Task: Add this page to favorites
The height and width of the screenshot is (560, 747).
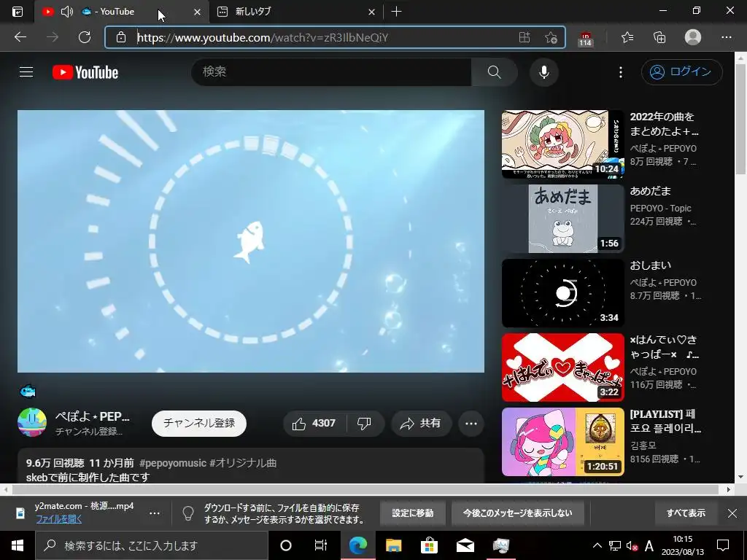Action: coord(551,37)
